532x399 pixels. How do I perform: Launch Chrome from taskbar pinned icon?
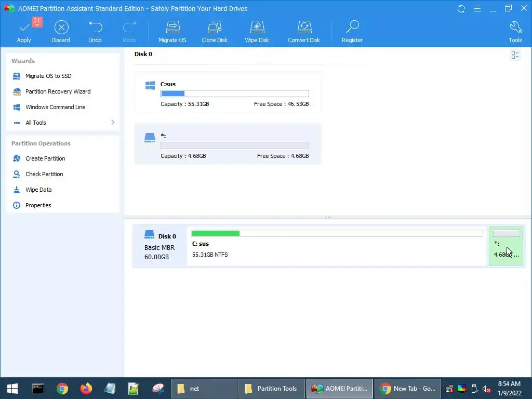tap(62, 389)
